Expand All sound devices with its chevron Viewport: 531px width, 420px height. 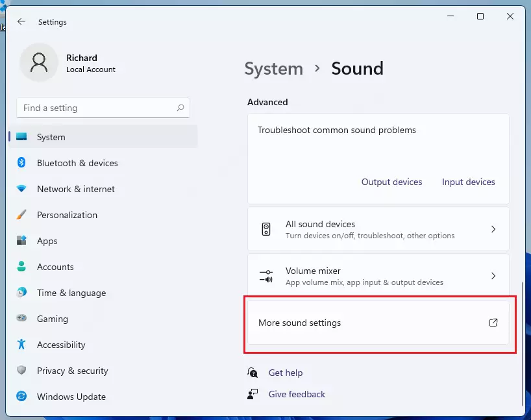coord(493,229)
